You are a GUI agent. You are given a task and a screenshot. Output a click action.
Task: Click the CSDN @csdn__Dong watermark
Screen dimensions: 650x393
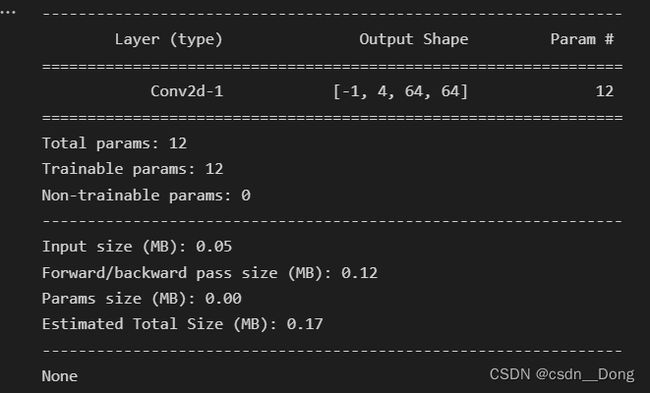point(562,374)
